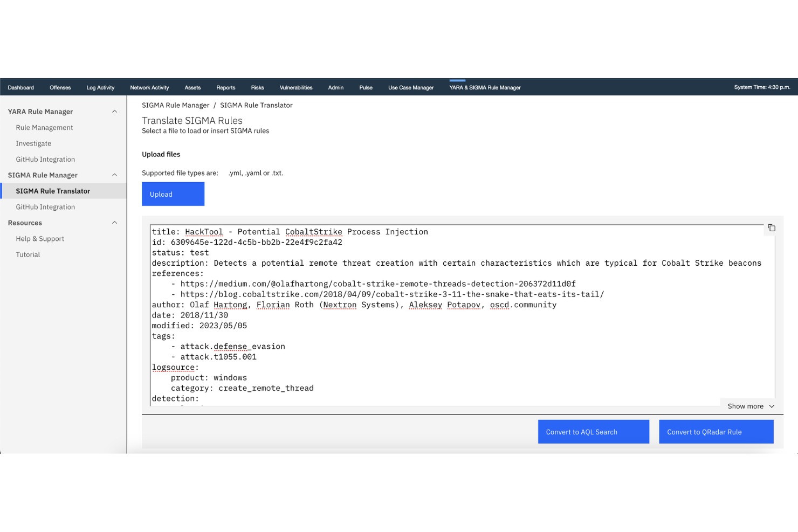The width and height of the screenshot is (798, 532).
Task: Collapse the Resources section
Action: click(114, 223)
